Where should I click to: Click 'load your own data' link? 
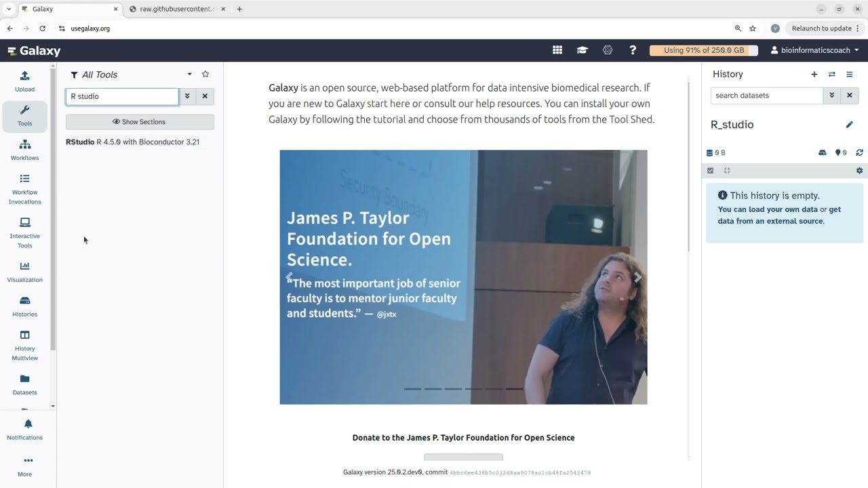pyautogui.click(x=768, y=209)
